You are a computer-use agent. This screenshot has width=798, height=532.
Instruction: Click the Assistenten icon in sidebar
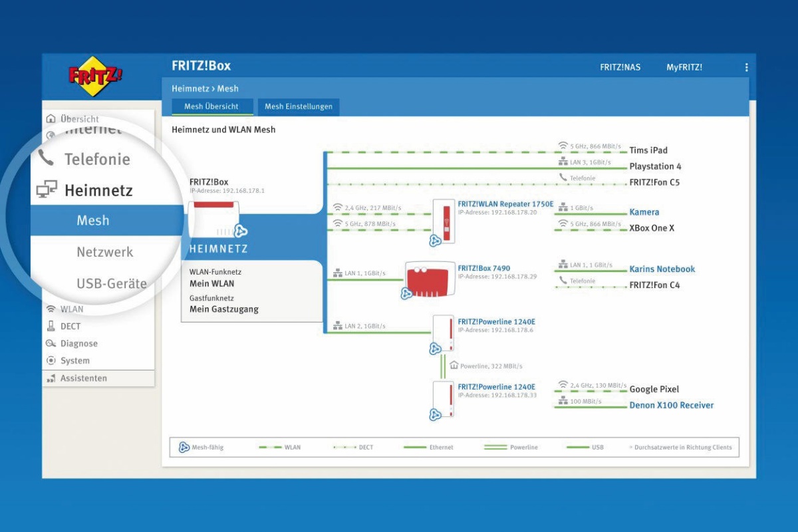coord(51,378)
